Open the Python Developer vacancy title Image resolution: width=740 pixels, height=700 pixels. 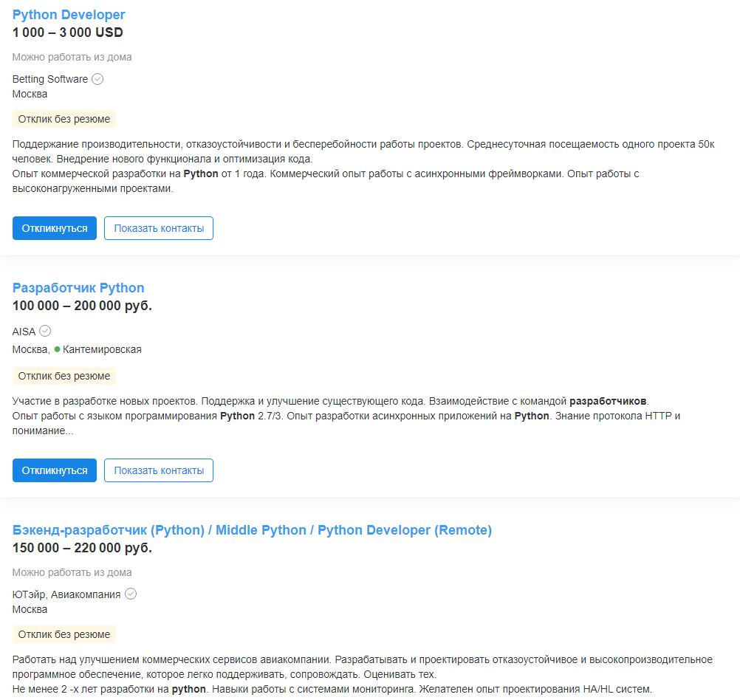coord(69,15)
